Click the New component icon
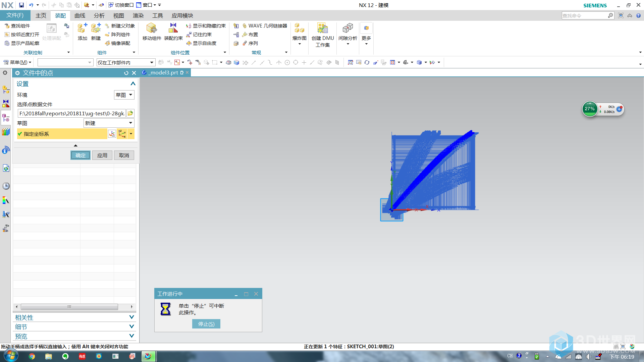Image resolution: width=644 pixels, height=362 pixels. coord(96,32)
